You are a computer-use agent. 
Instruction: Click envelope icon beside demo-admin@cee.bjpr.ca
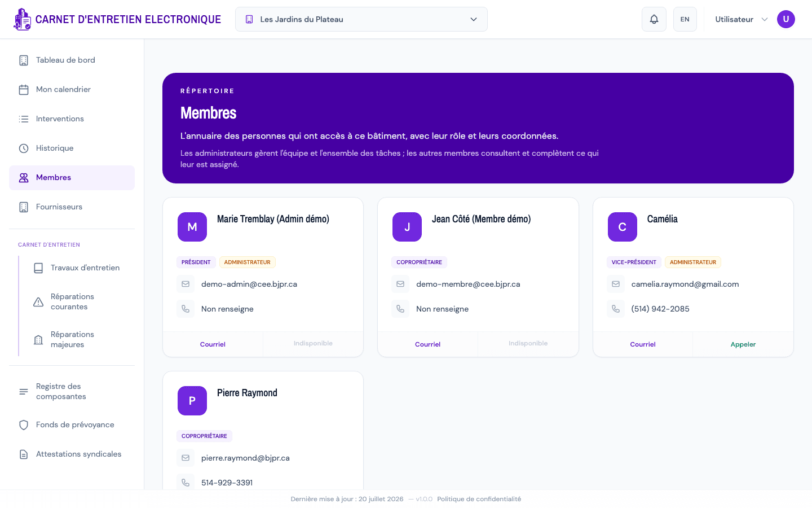click(x=186, y=284)
